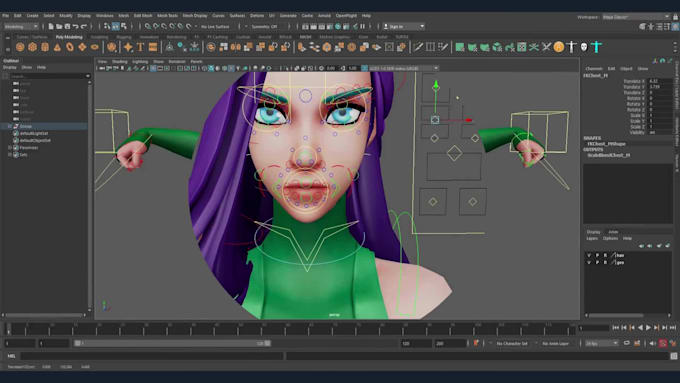Click the pause viewport icon on status line
The height and width of the screenshot is (383, 680).
point(363,26)
